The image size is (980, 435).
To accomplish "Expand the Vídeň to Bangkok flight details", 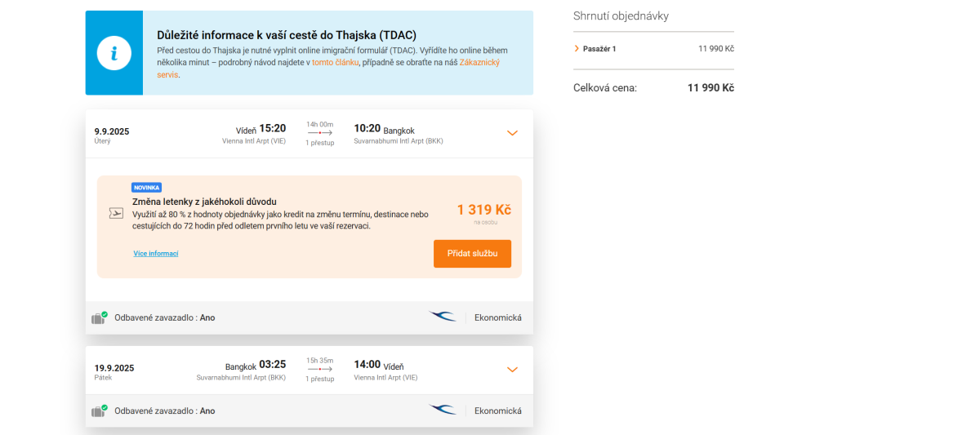I will coord(512,133).
